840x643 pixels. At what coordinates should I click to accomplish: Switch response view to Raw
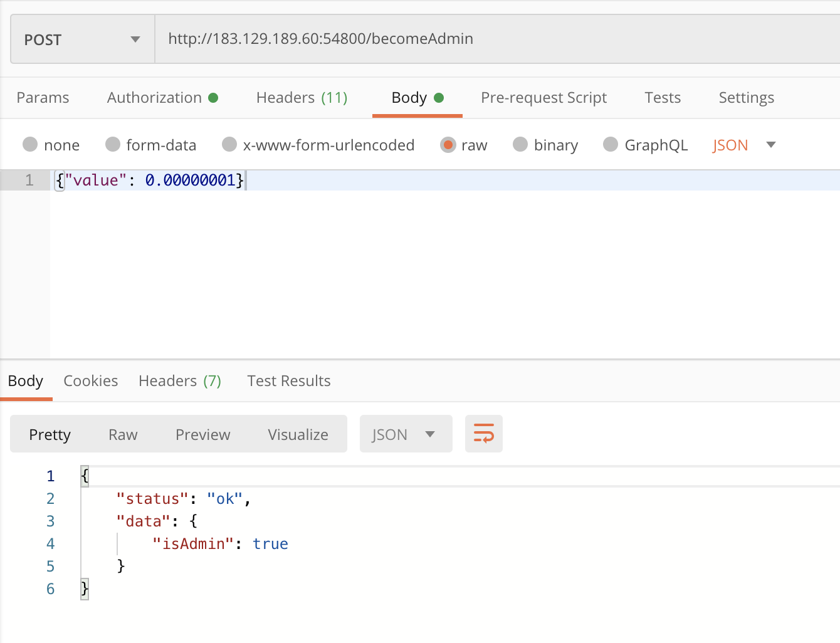123,434
